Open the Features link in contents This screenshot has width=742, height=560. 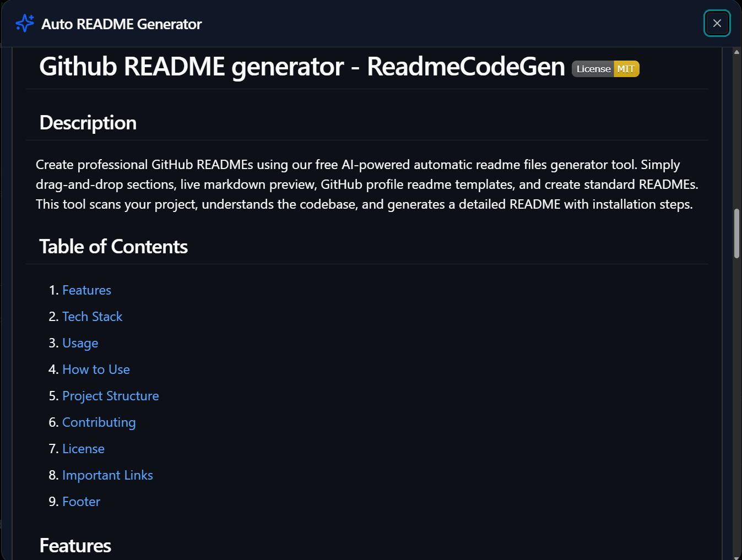tap(86, 290)
